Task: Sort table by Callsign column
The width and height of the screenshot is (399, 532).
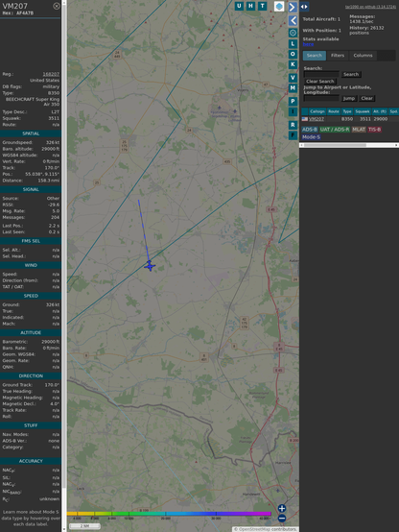Action: pos(317,111)
